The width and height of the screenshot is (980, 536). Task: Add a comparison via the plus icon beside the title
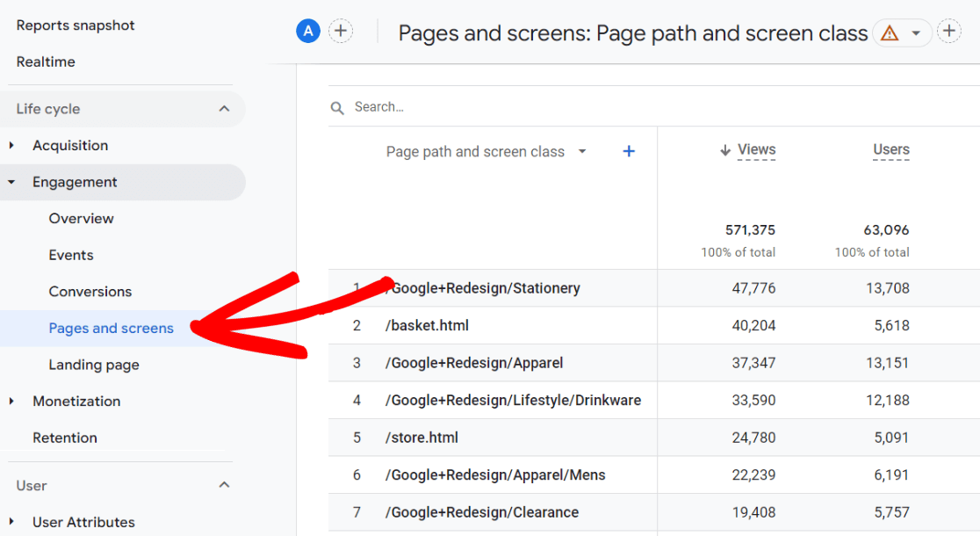[x=949, y=31]
